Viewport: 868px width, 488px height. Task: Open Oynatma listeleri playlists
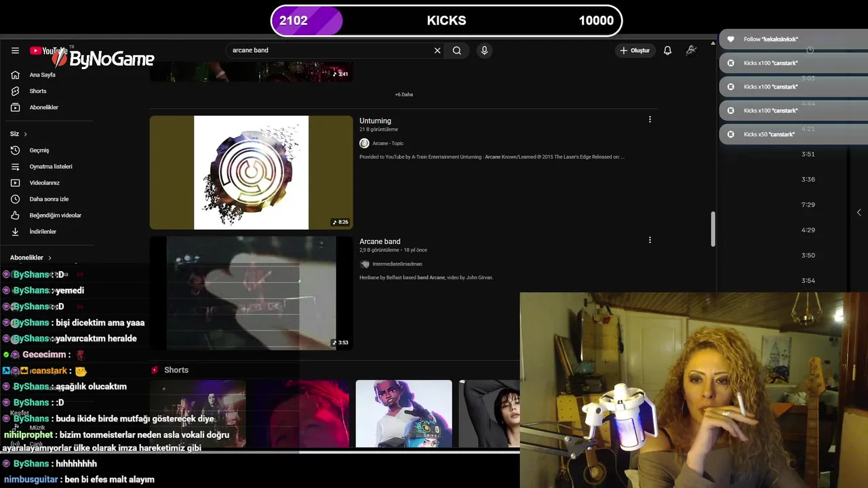51,167
